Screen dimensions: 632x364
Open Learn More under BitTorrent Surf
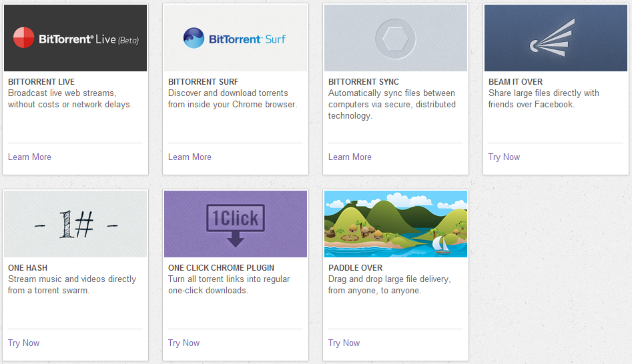coord(190,157)
